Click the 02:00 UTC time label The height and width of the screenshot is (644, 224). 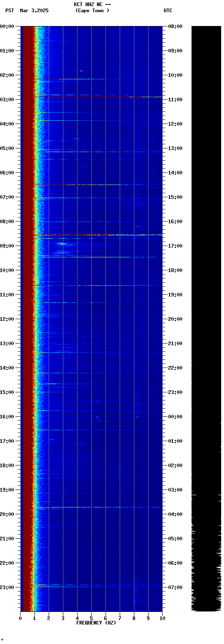(175, 466)
